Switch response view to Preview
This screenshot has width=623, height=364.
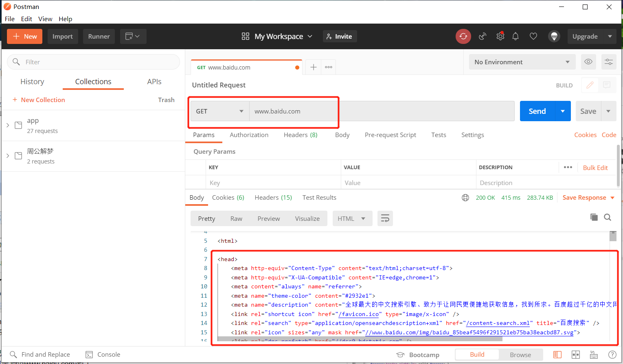(x=269, y=218)
